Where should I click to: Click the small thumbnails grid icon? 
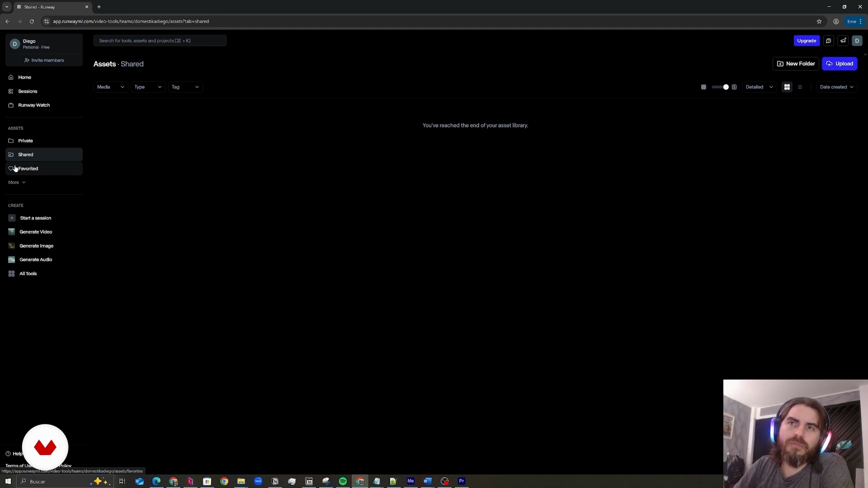(x=703, y=87)
